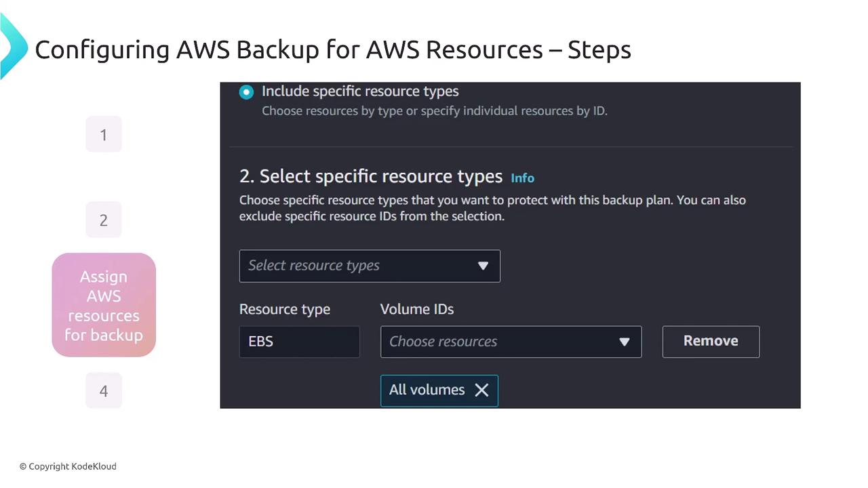Click the KodeKloud copyright text

pyautogui.click(x=68, y=466)
